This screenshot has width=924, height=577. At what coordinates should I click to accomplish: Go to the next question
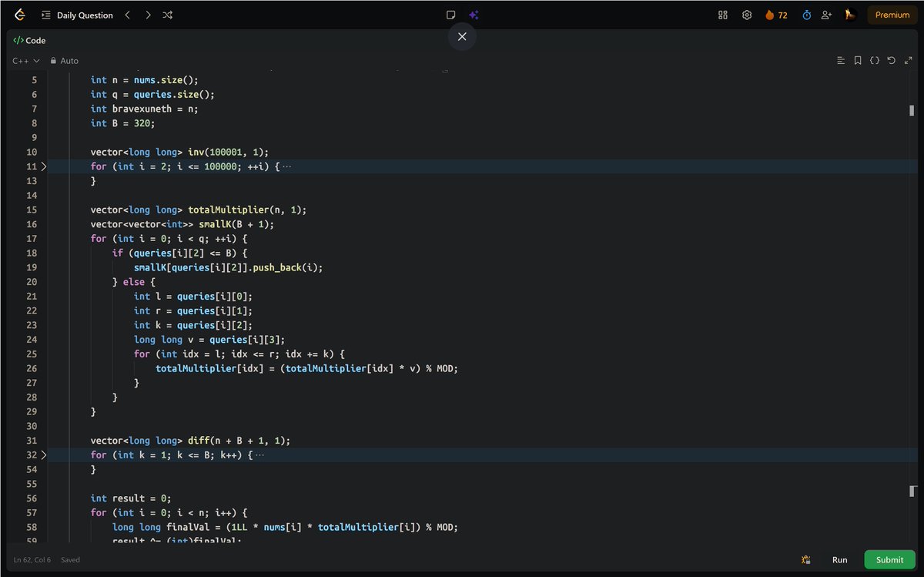[148, 15]
